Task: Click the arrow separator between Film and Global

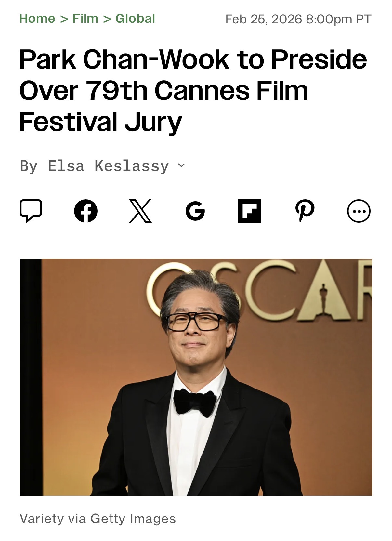Action: pos(107,19)
